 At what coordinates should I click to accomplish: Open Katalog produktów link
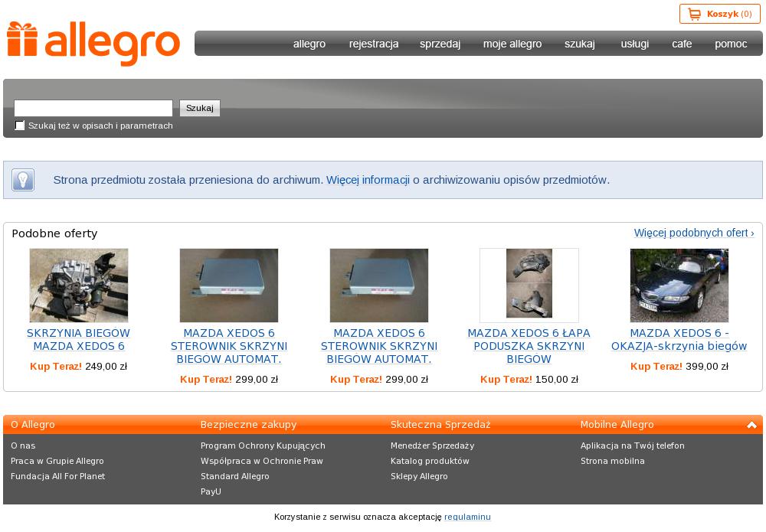(x=430, y=461)
